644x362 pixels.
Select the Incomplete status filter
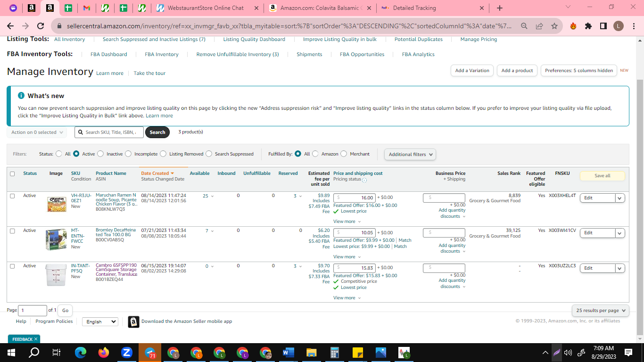pos(129,154)
